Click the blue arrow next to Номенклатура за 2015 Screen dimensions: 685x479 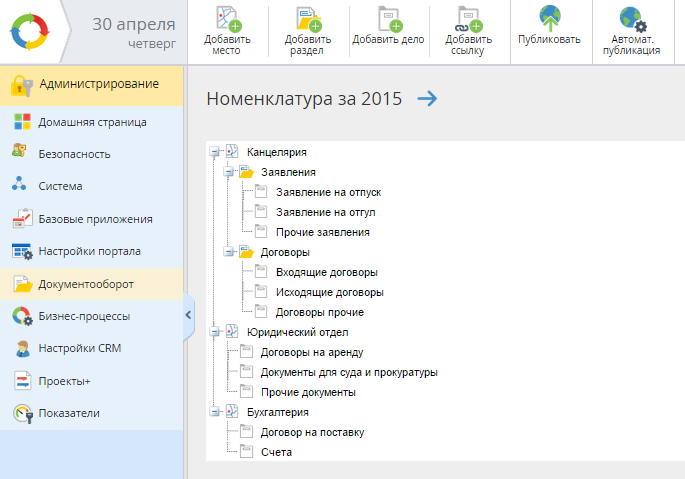click(x=427, y=98)
